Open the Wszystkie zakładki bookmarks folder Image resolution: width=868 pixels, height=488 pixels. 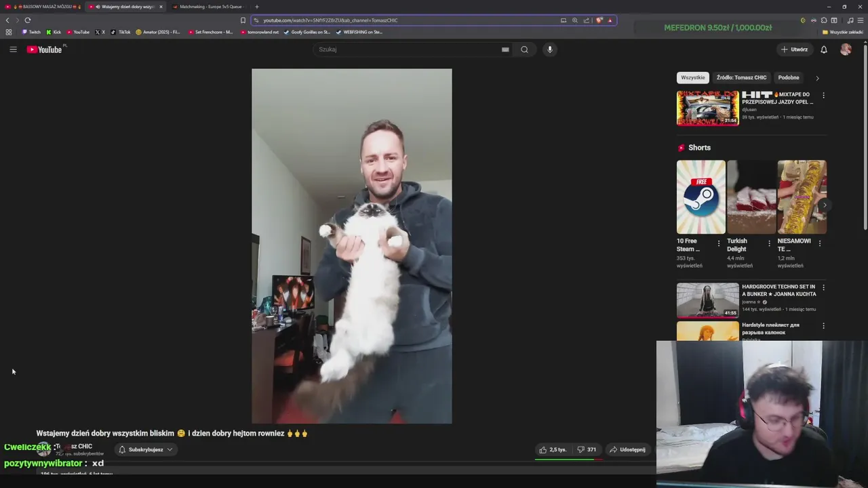pyautogui.click(x=843, y=32)
